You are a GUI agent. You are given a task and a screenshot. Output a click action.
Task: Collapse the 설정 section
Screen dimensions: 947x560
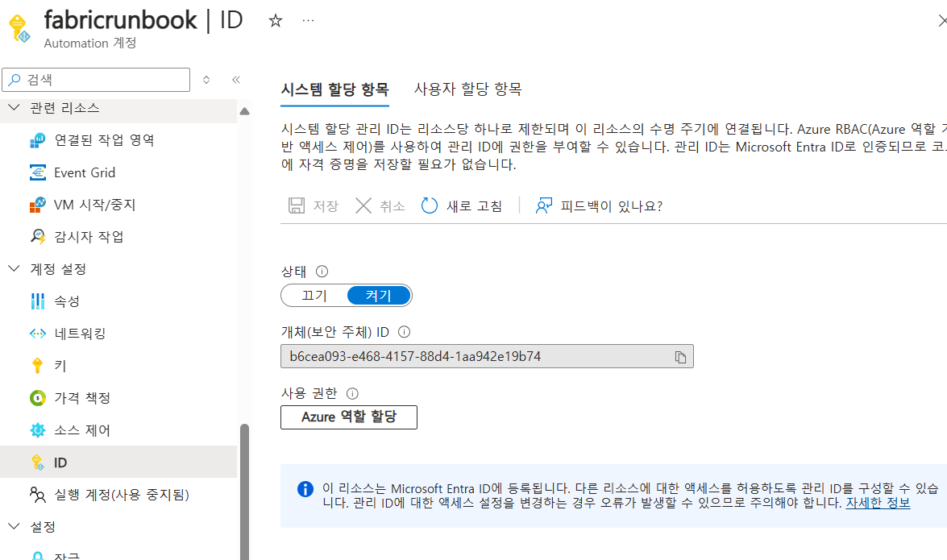14,527
